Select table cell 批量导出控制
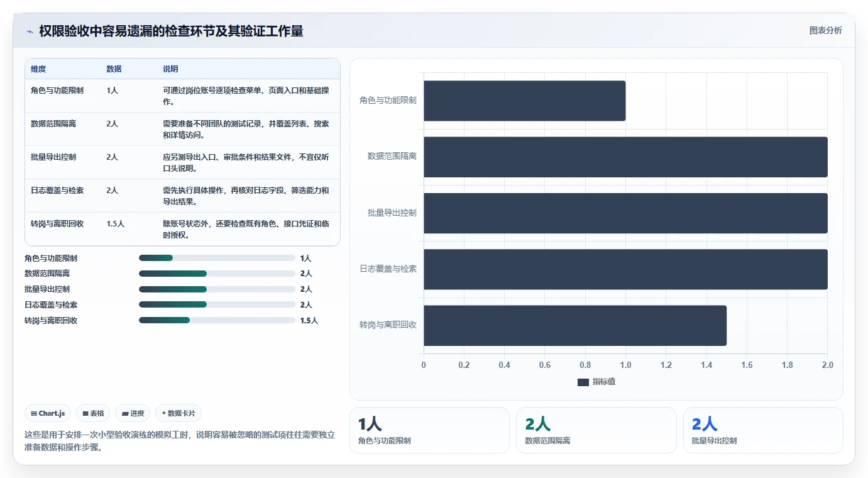The width and height of the screenshot is (868, 478). 53,157
